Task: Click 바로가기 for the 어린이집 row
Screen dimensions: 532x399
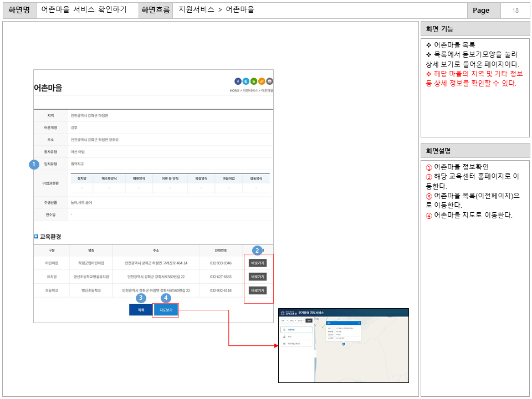Action: pyautogui.click(x=258, y=263)
